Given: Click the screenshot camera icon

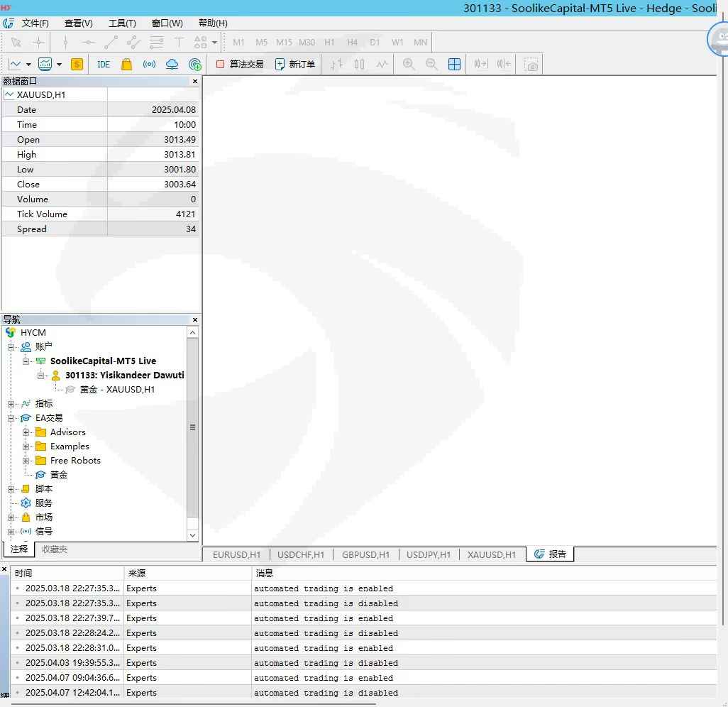Looking at the screenshot, I should tap(531, 65).
